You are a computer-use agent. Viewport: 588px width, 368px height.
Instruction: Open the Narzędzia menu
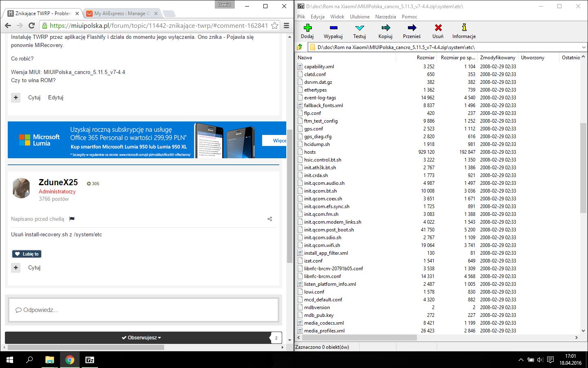[x=385, y=17]
